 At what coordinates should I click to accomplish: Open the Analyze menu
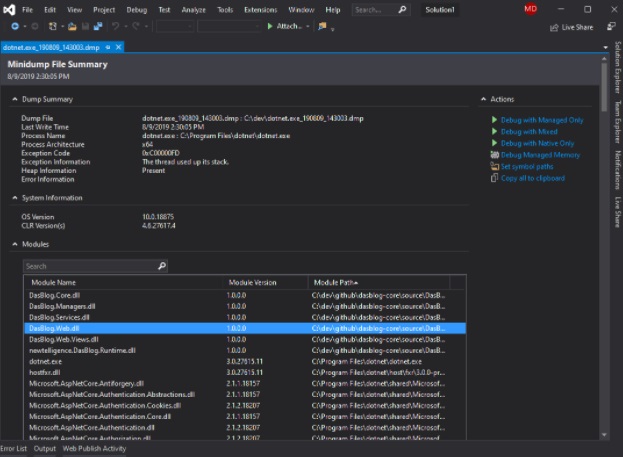coord(193,10)
